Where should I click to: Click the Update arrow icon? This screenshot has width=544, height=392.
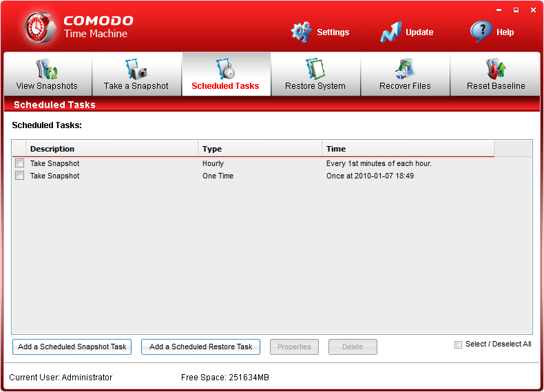390,32
